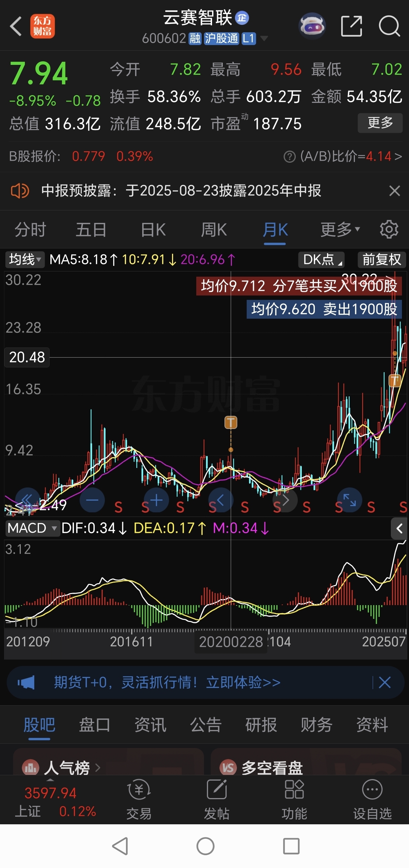Open (A/B)比价=4.14 detail arrow
This screenshot has width=409, height=868.
point(351,157)
